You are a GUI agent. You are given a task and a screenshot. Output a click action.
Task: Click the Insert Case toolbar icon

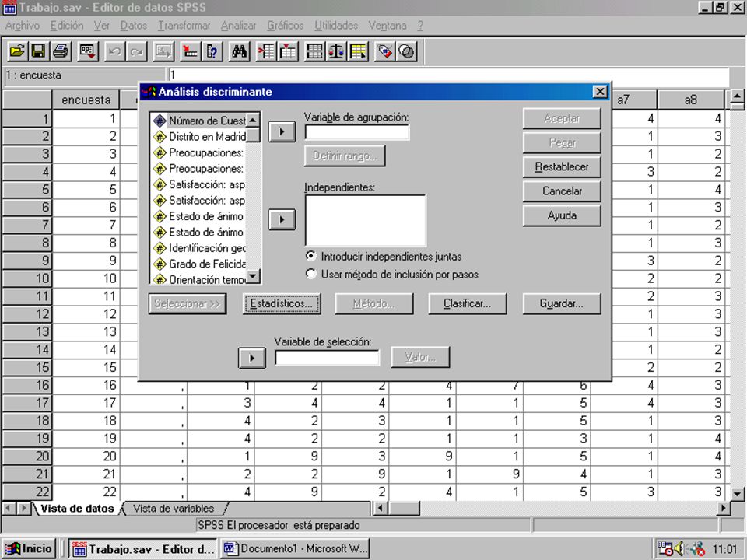click(266, 51)
